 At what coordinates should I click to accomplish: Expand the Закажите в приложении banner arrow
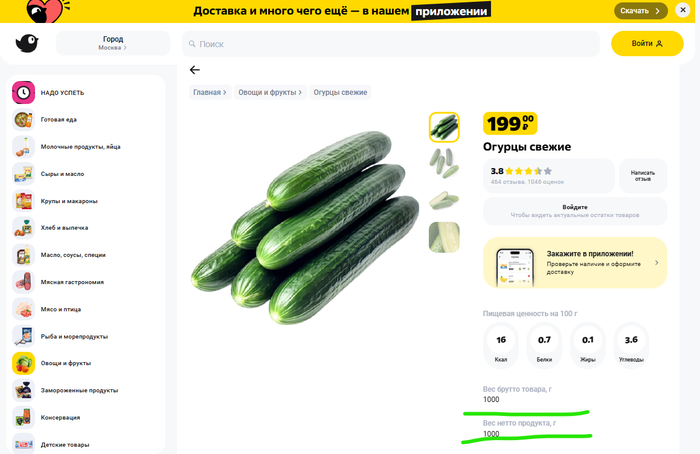tap(656, 263)
